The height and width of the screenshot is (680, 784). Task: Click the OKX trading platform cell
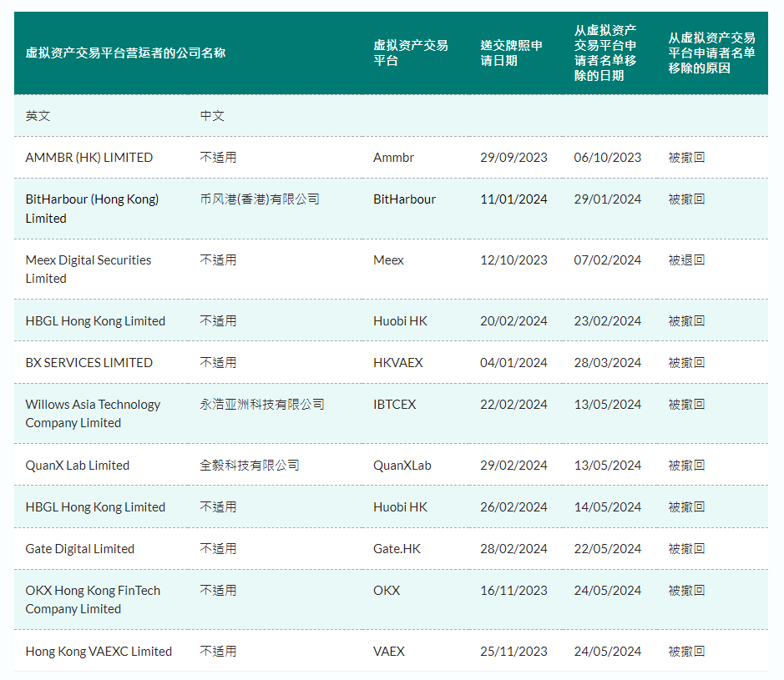point(387,591)
